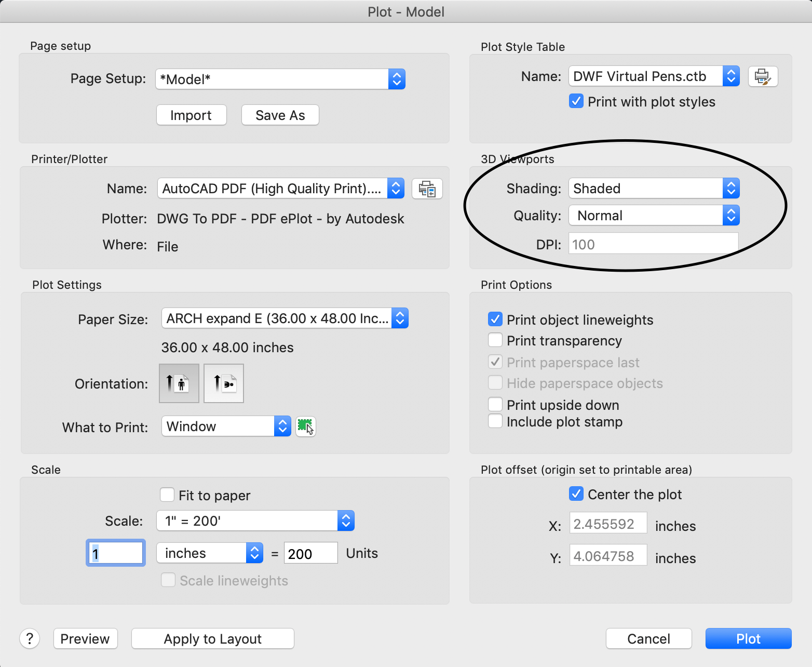812x667 pixels.
Task: Open the plot style table editor icon
Action: click(x=763, y=76)
